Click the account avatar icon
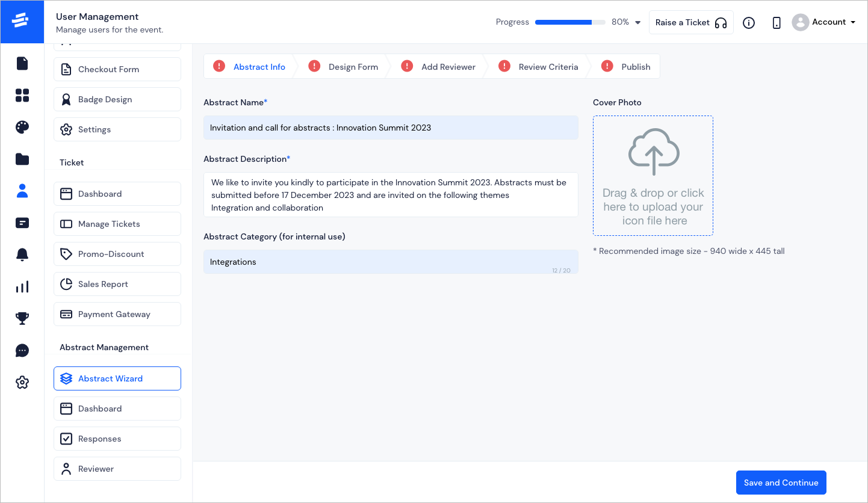Image resolution: width=868 pixels, height=503 pixels. click(x=800, y=22)
